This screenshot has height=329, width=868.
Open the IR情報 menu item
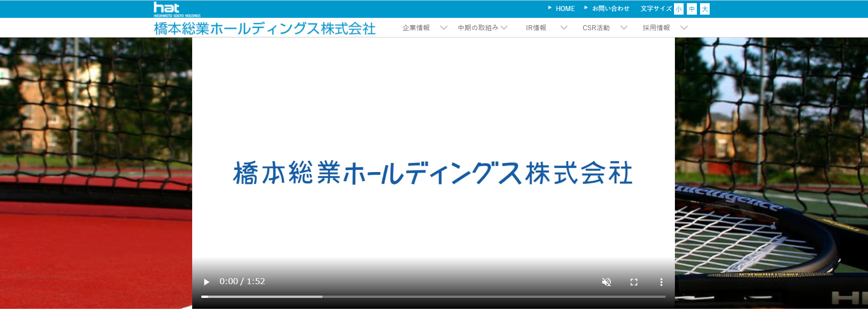click(536, 28)
